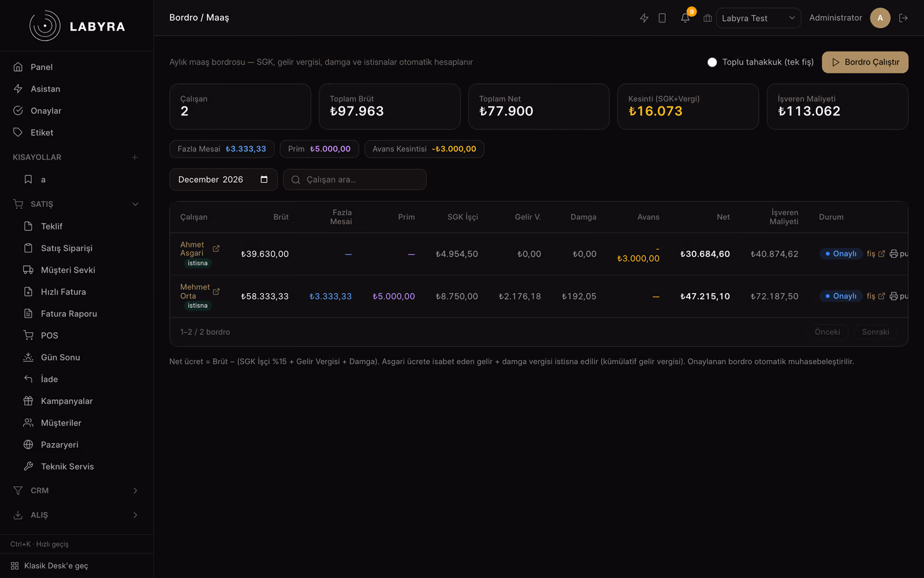This screenshot has width=924, height=578.
Task: Toggle Toplu tahakkuk (tek fiş) switch
Action: point(712,62)
